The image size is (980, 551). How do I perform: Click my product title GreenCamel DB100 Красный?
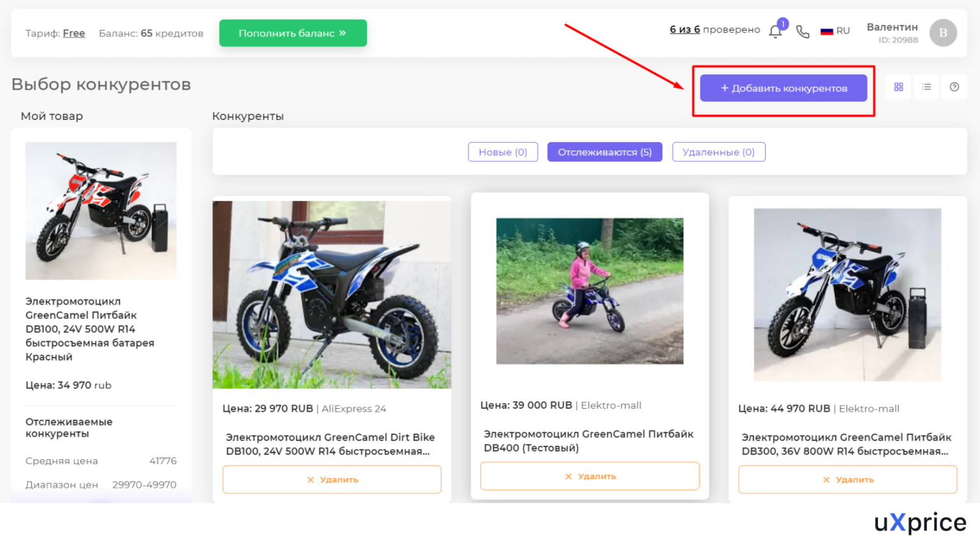coord(90,329)
